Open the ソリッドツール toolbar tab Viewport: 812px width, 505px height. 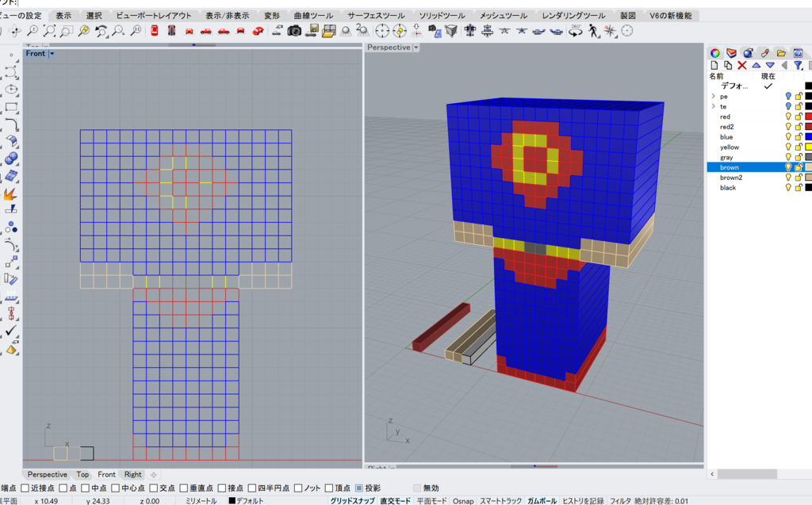click(442, 16)
